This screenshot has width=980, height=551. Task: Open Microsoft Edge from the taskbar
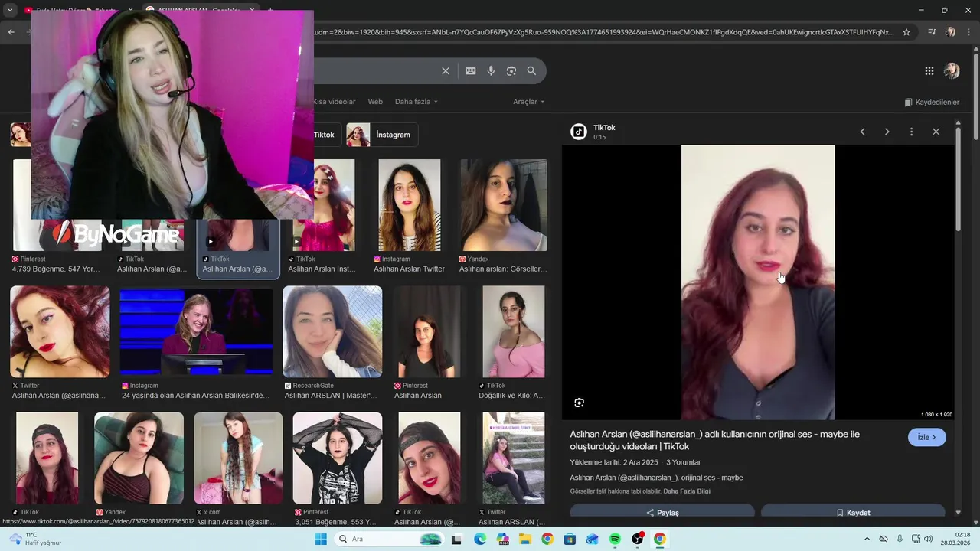(x=480, y=540)
